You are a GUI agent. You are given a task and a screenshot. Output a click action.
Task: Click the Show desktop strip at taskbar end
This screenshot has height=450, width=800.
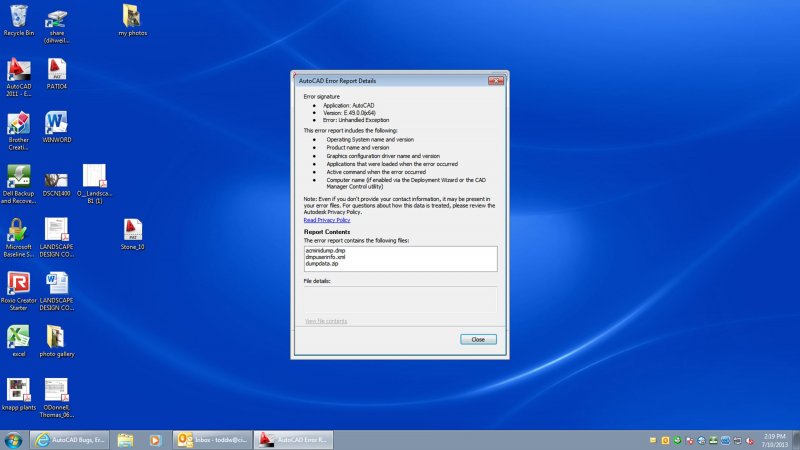796,440
